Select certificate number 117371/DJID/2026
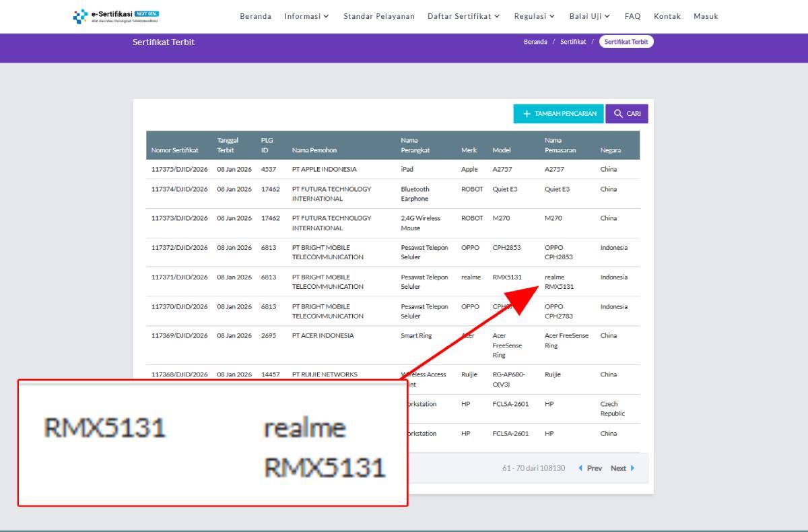 pos(180,277)
